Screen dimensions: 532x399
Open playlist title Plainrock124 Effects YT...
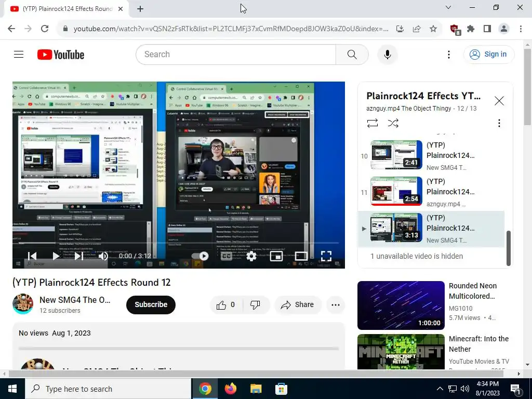coord(423,96)
